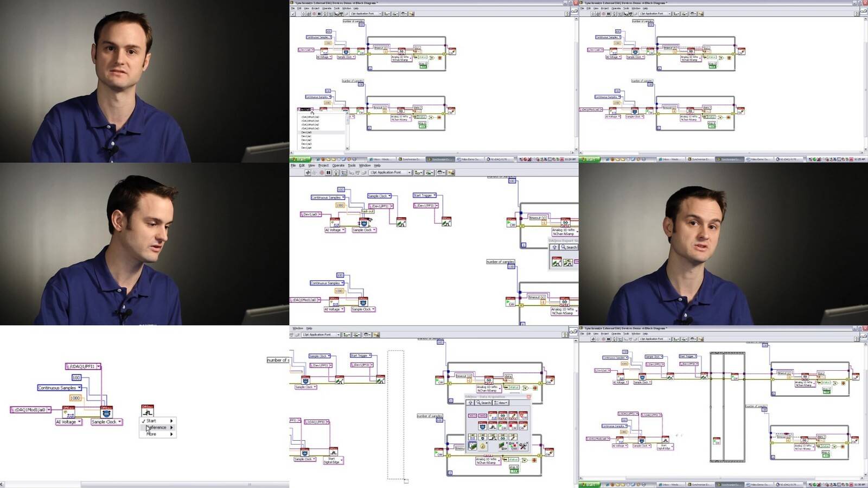The height and width of the screenshot is (488, 868).
Task: Open Sample Clock property selector above /Dev1/PFI1, center
Action: click(380, 196)
